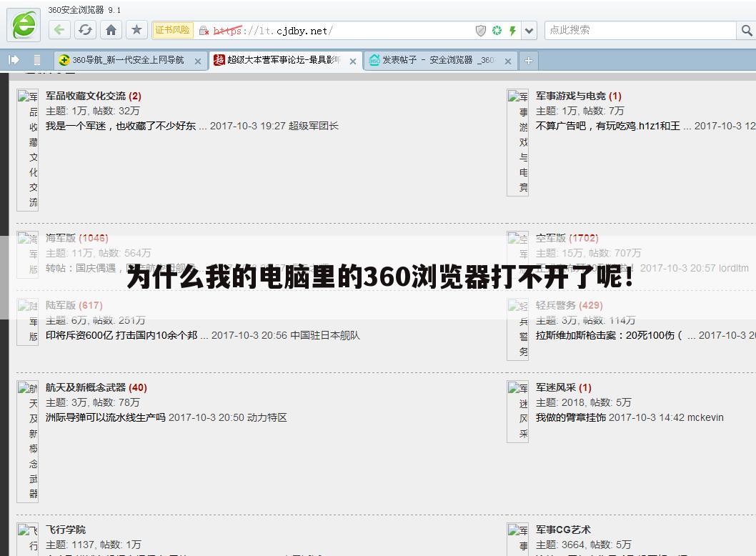Open the 航天及新概念武器 forum
The image size is (756, 556).
click(86, 387)
